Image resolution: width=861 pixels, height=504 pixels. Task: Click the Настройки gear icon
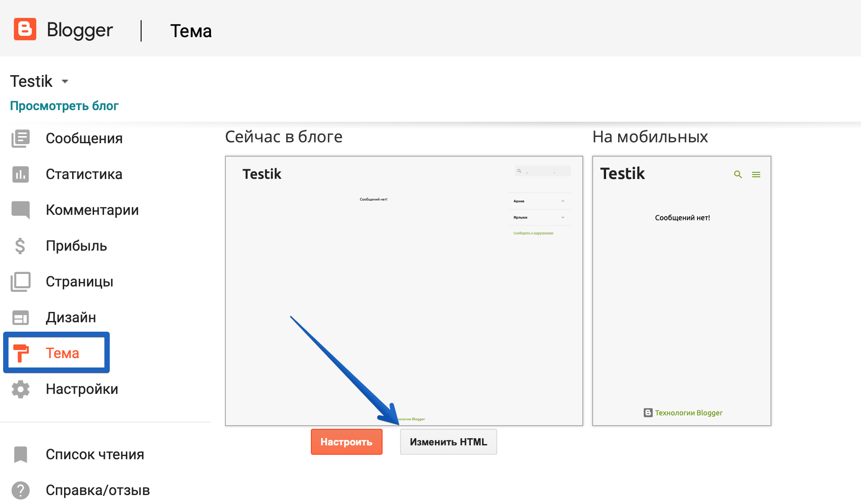21,389
